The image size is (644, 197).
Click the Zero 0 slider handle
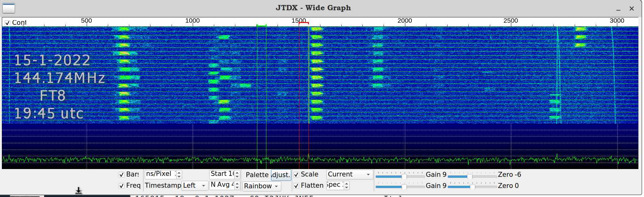pos(472,187)
